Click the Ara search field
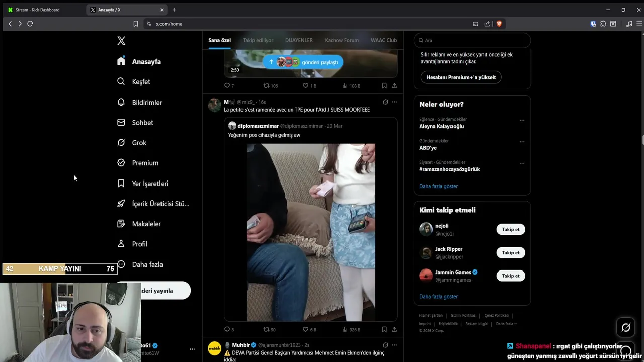 (x=472, y=40)
